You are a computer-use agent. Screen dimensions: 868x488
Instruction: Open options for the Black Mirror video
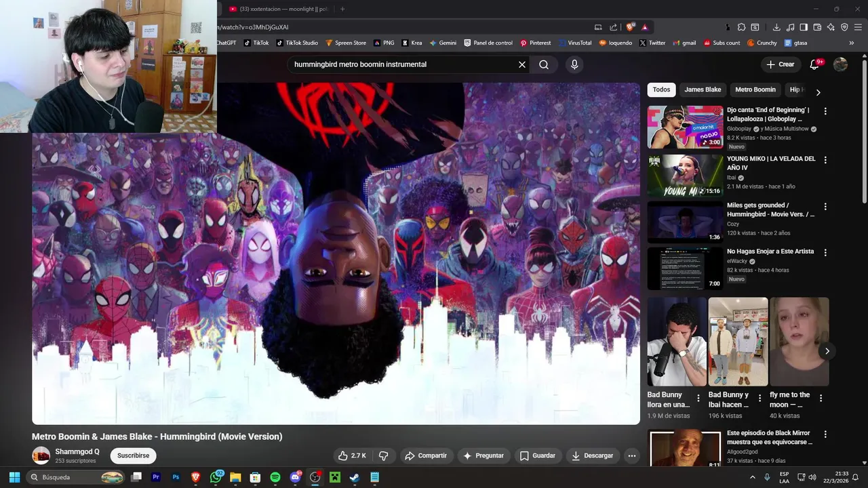click(x=825, y=434)
